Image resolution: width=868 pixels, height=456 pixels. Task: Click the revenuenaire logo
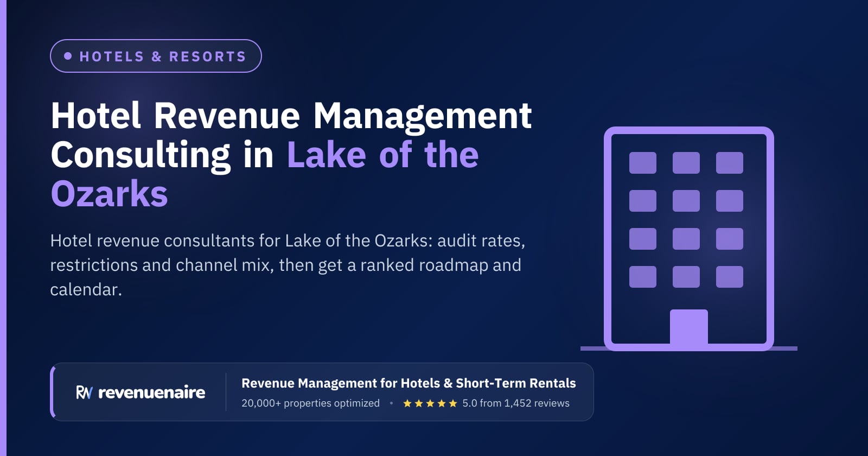[x=141, y=392]
